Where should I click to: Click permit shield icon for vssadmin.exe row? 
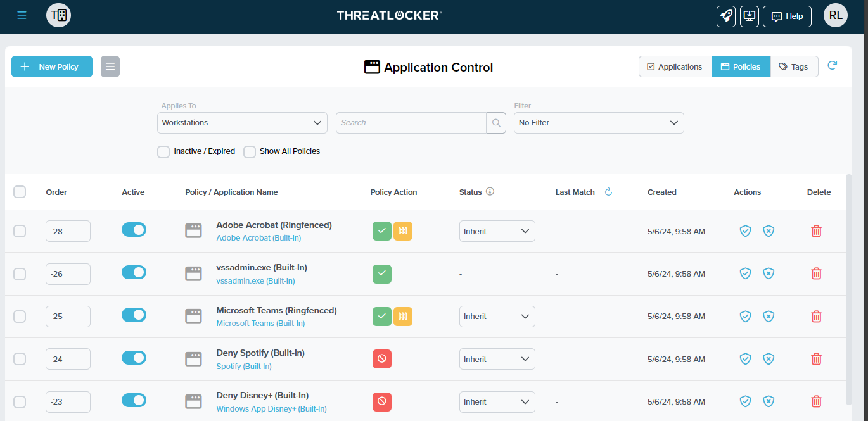point(746,273)
